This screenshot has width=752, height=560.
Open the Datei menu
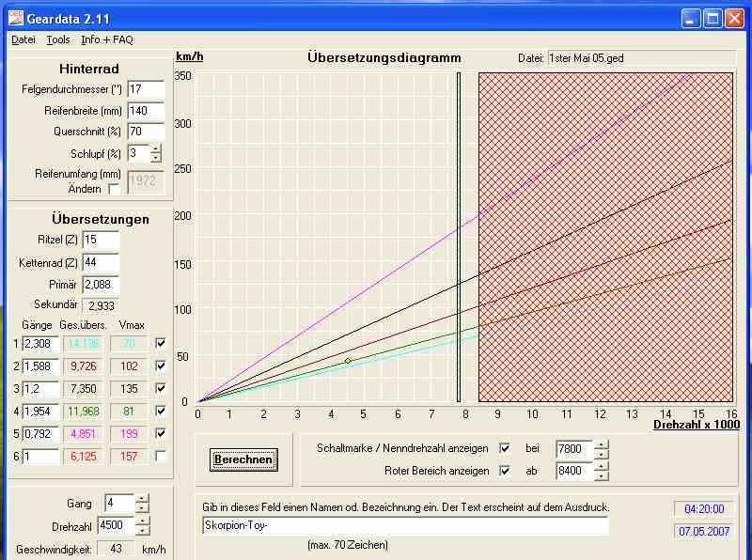coord(23,39)
